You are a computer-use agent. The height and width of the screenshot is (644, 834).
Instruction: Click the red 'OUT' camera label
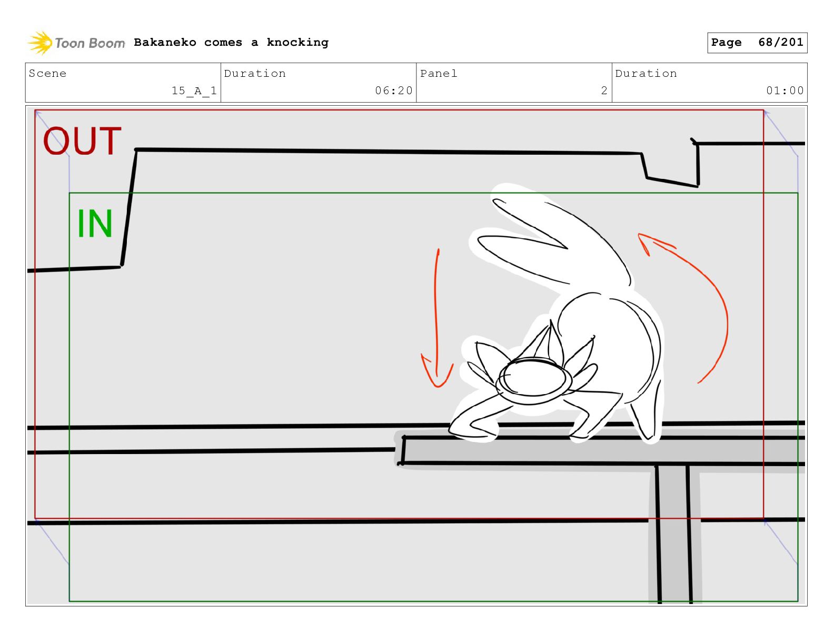pos(82,141)
